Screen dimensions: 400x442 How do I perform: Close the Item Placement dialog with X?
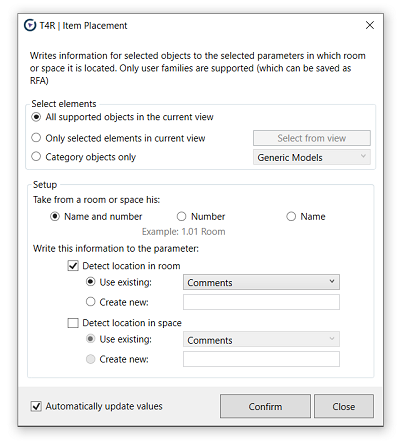370,25
